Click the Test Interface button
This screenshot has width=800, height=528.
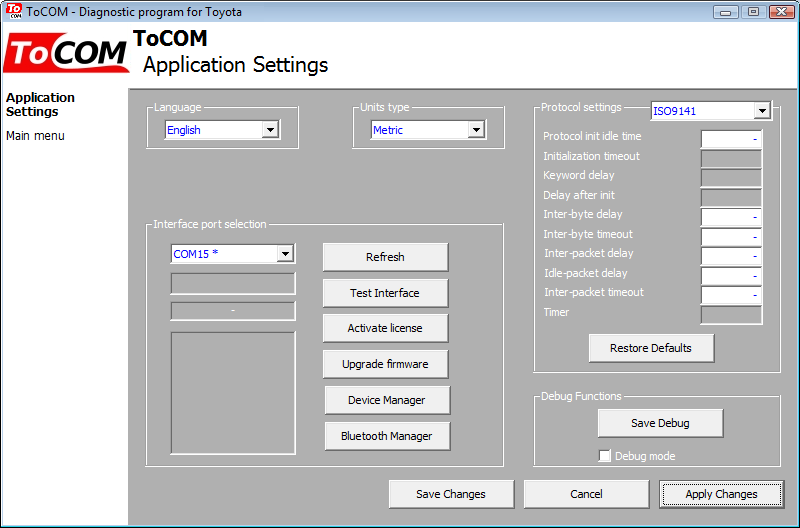(x=385, y=293)
